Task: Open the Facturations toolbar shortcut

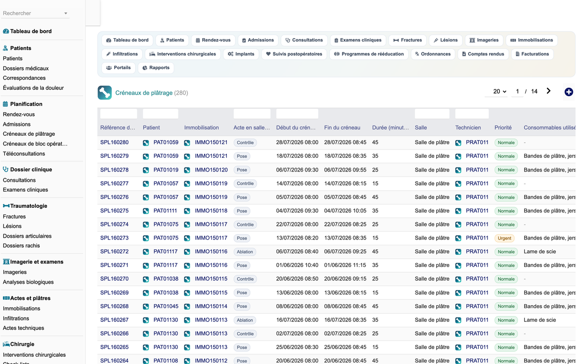Action: tap(532, 54)
